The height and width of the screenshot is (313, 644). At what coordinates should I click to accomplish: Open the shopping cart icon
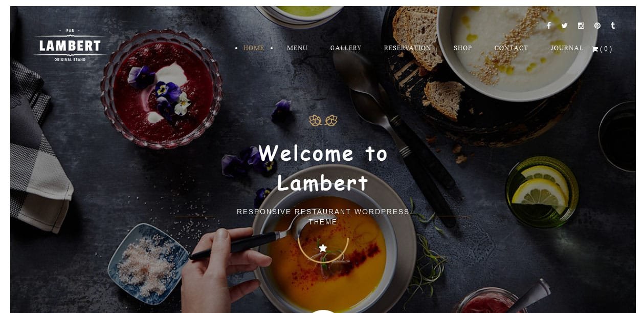click(x=595, y=49)
